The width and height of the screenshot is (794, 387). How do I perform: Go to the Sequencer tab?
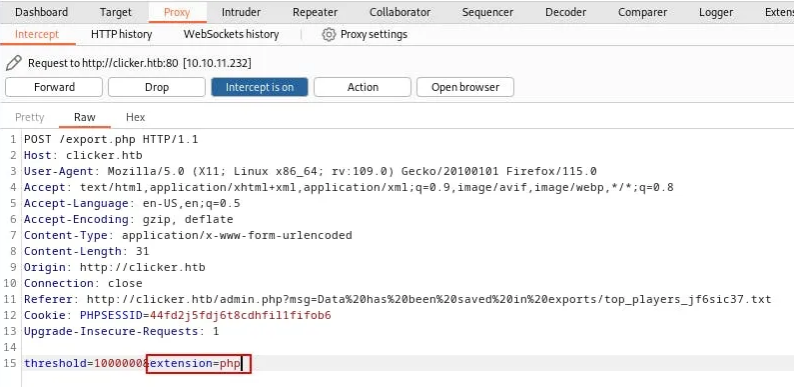point(488,12)
